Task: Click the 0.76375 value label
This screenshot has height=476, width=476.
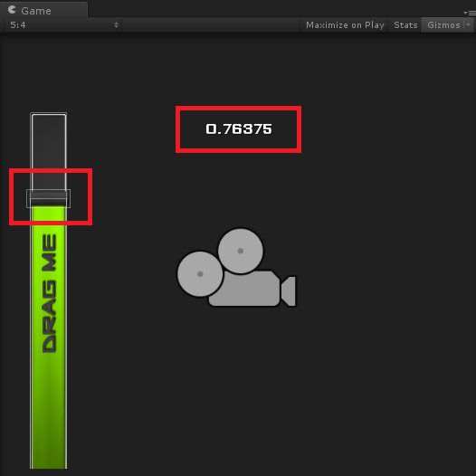Action: [x=239, y=129]
